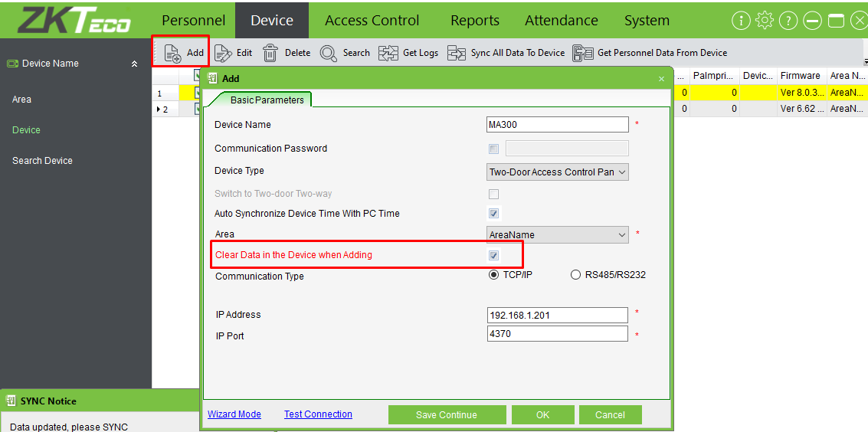Click the Delete trash can icon
Viewport: 868px width, 432px height.
(270, 53)
